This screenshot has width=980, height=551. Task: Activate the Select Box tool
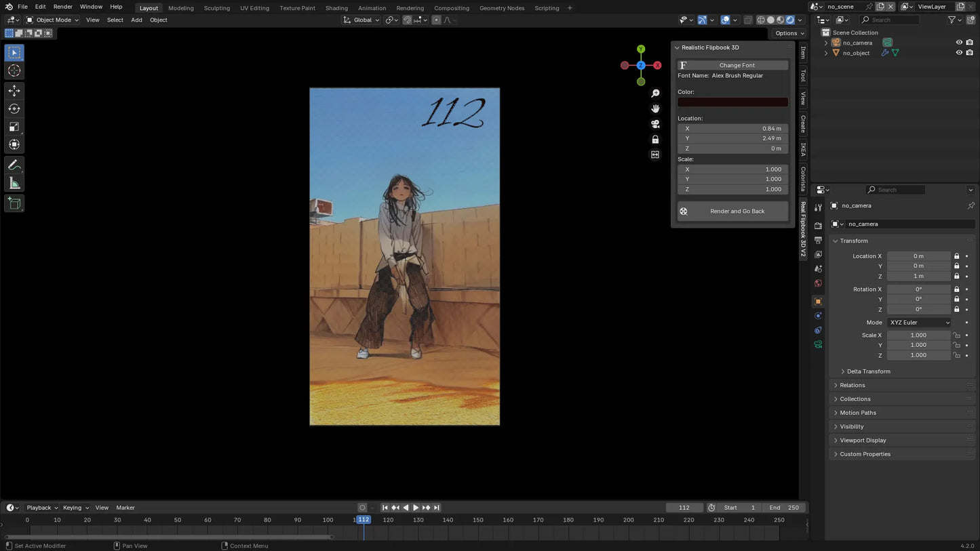(14, 53)
